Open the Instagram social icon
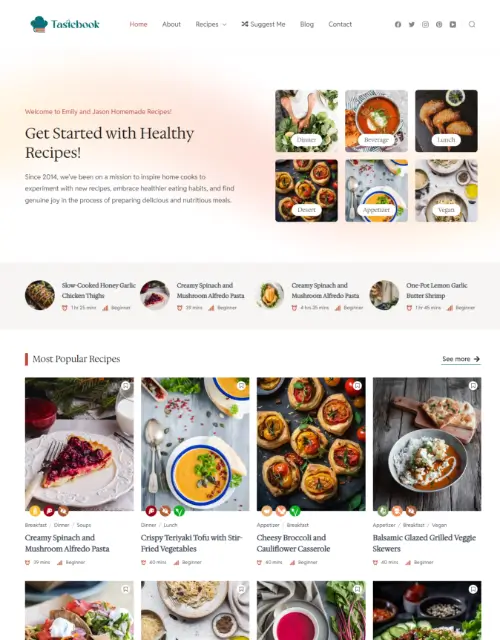Viewport: 500px width, 640px height. (x=425, y=24)
